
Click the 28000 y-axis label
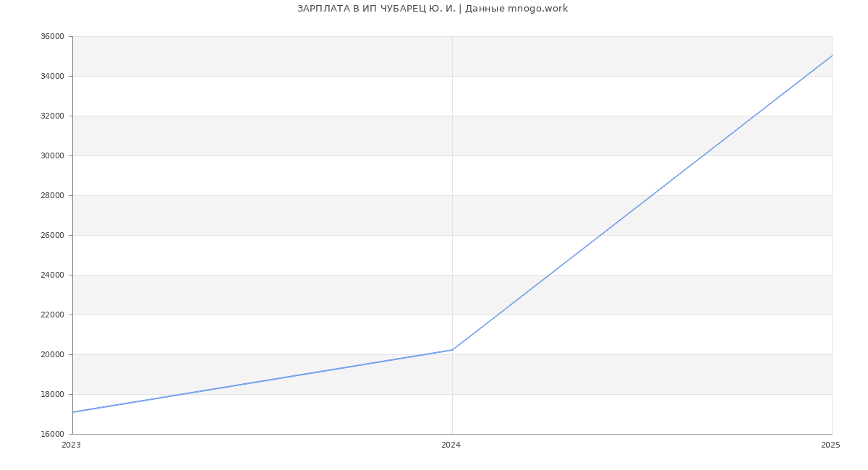pos(52,196)
